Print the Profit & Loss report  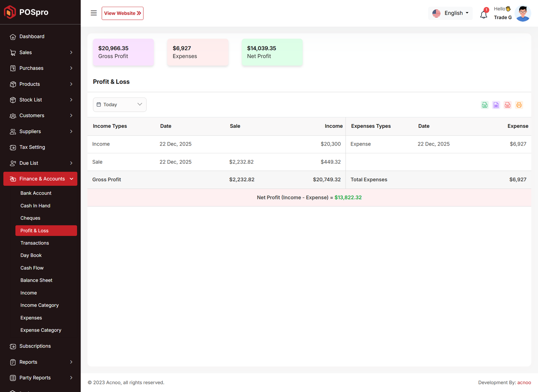pos(519,105)
